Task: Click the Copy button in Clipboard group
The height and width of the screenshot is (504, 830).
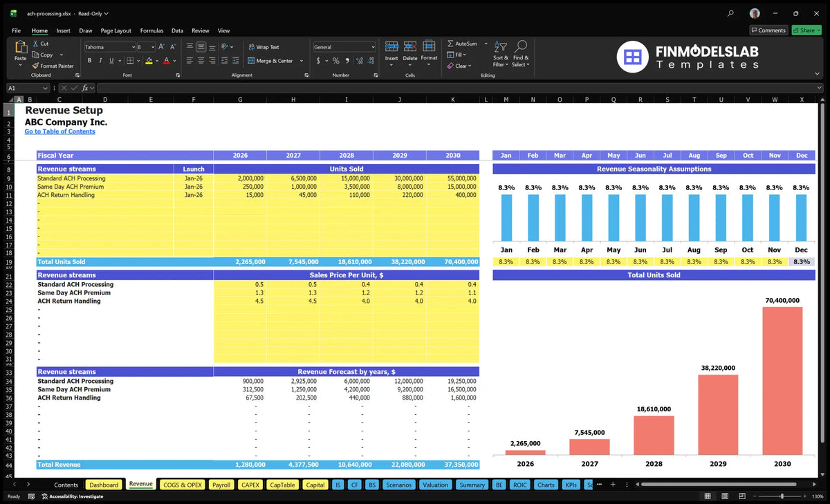Action: 43,55
